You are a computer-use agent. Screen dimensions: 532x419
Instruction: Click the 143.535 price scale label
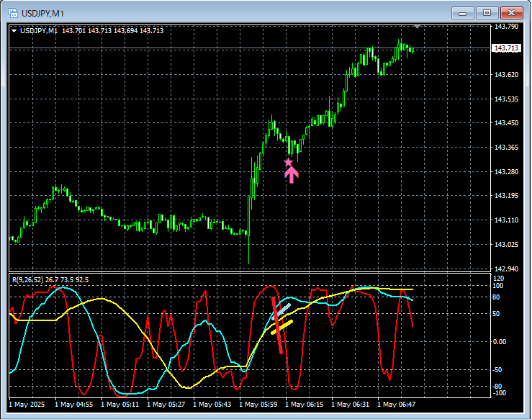[506, 99]
